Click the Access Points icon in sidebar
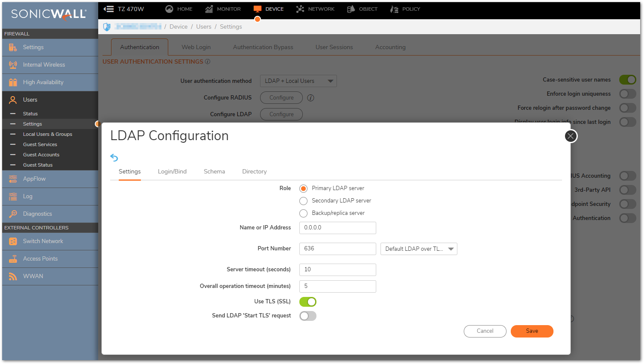644x364 pixels. click(x=13, y=259)
